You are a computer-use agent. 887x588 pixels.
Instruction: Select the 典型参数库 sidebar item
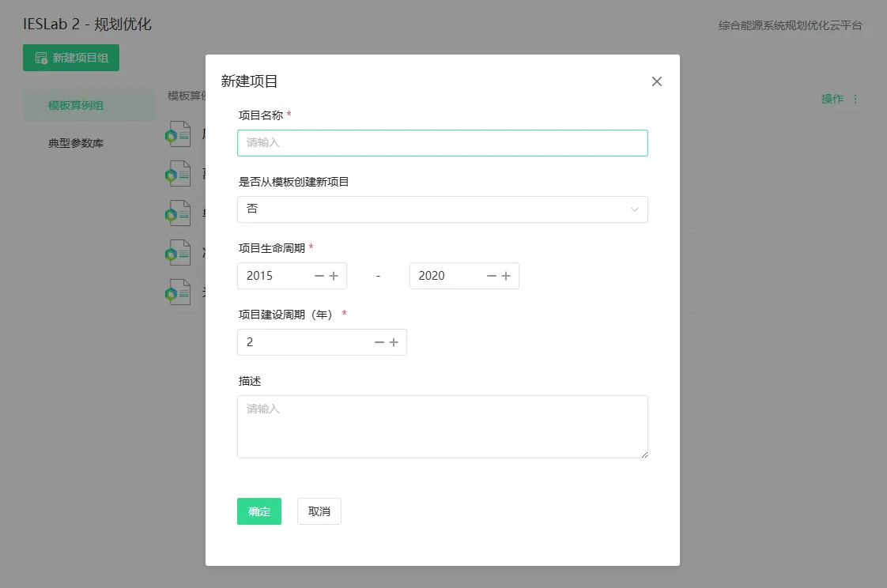(76, 143)
